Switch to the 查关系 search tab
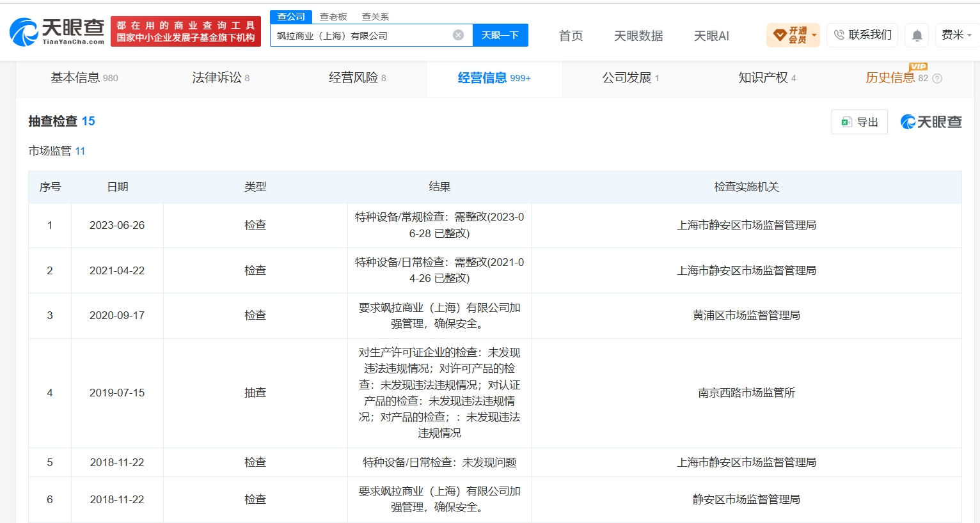Image resolution: width=980 pixels, height=523 pixels. coord(375,17)
